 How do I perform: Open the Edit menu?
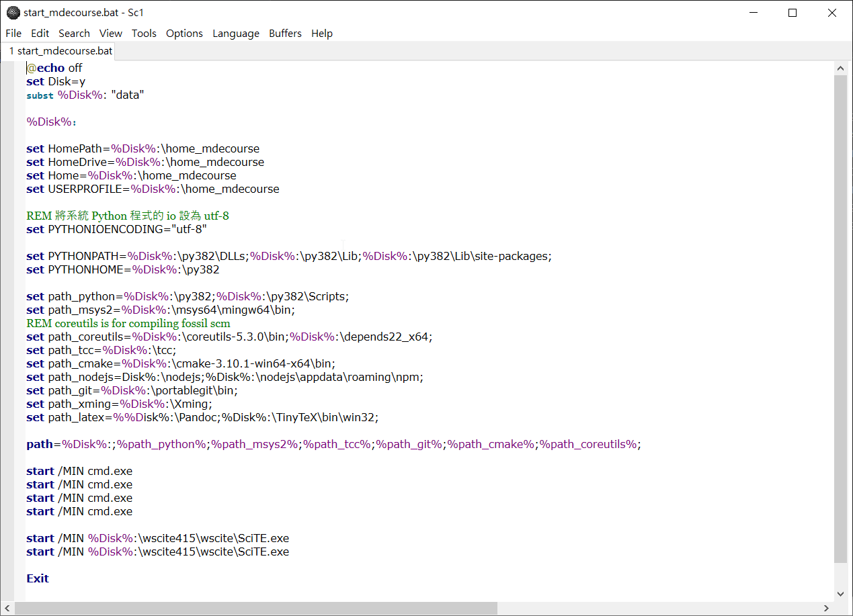(x=40, y=34)
